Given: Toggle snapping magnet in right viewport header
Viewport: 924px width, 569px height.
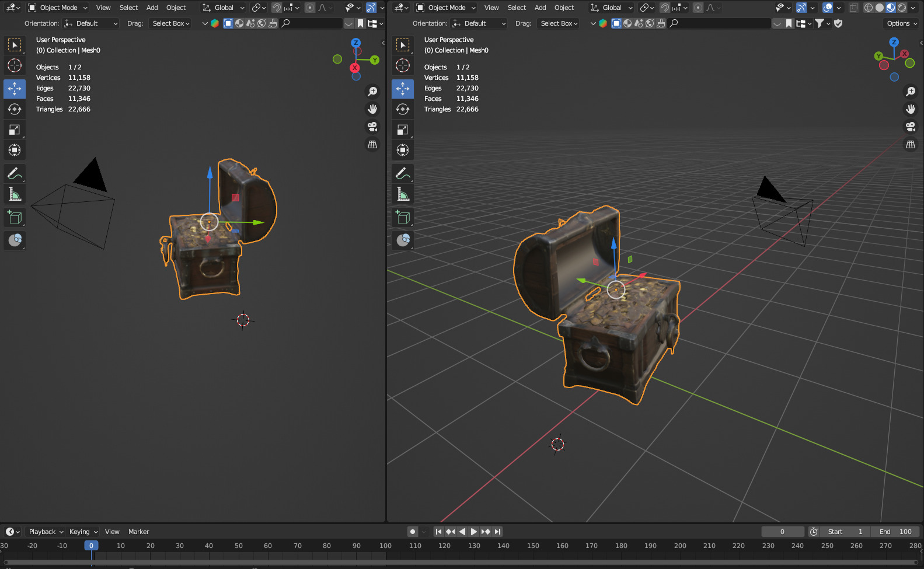Looking at the screenshot, I should tap(664, 8).
